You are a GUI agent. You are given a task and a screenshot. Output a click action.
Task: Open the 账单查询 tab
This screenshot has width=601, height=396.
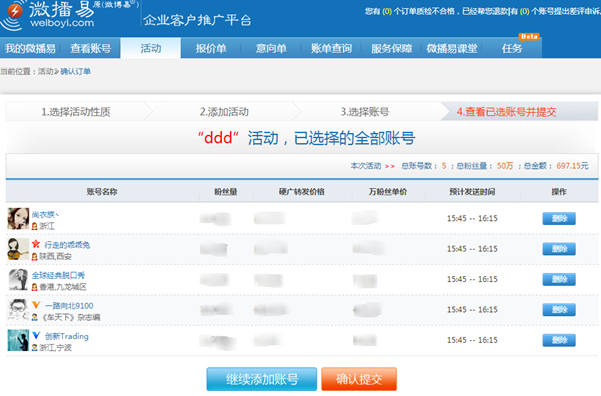[331, 48]
